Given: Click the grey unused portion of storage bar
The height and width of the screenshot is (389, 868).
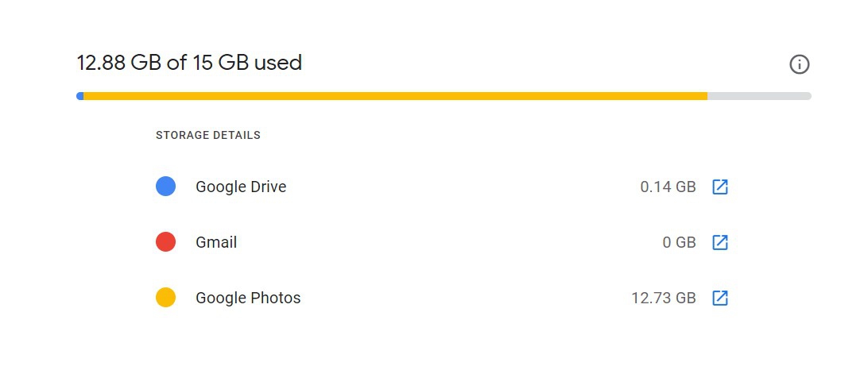Looking at the screenshot, I should tap(759, 96).
